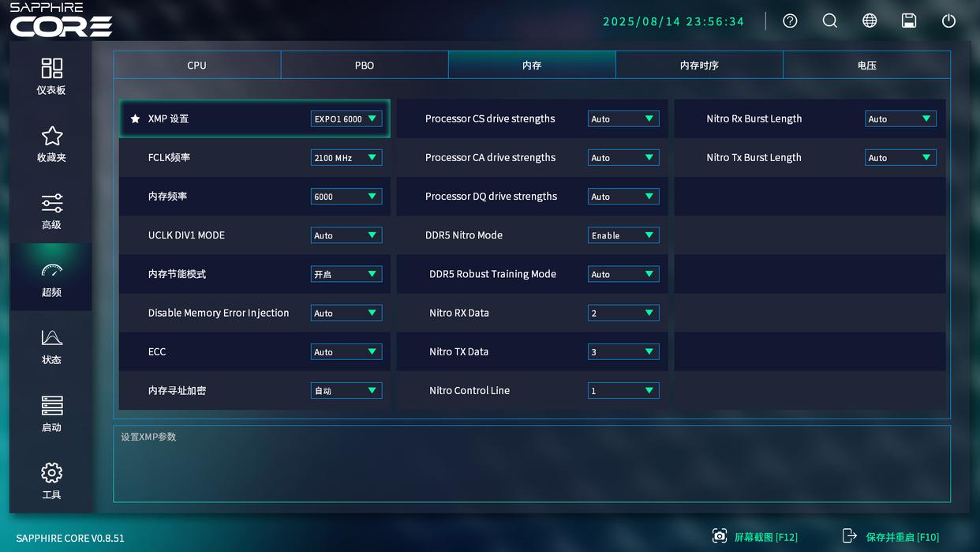Click the DDR5 Nitro Mode label
This screenshot has width=980, height=552.
click(464, 235)
